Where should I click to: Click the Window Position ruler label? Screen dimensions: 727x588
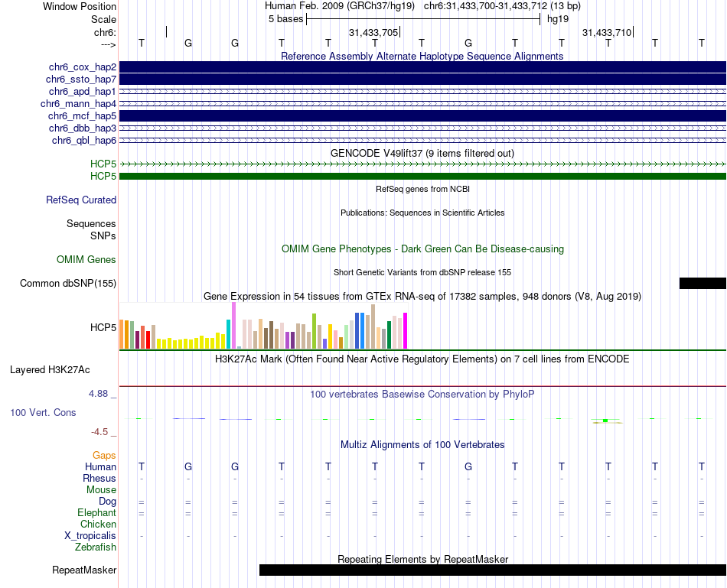click(x=80, y=6)
